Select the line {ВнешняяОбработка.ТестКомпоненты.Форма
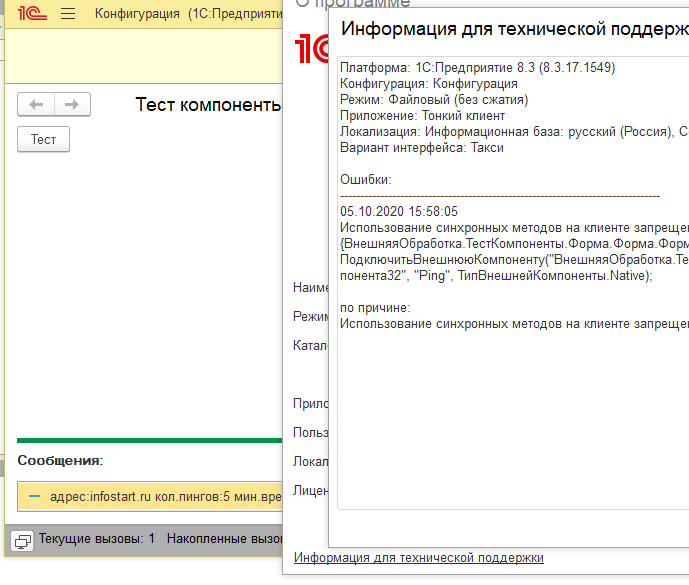The height and width of the screenshot is (585, 689). pyautogui.click(x=514, y=243)
